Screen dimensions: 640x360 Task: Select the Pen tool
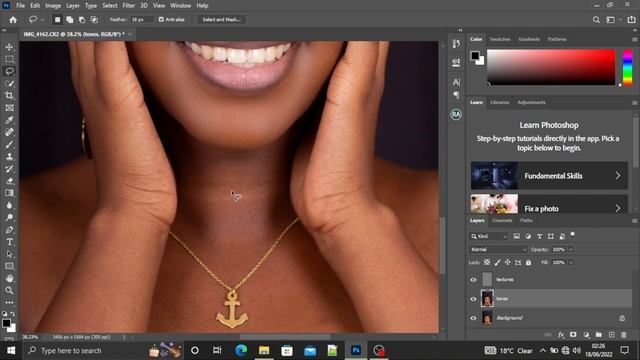pyautogui.click(x=9, y=230)
